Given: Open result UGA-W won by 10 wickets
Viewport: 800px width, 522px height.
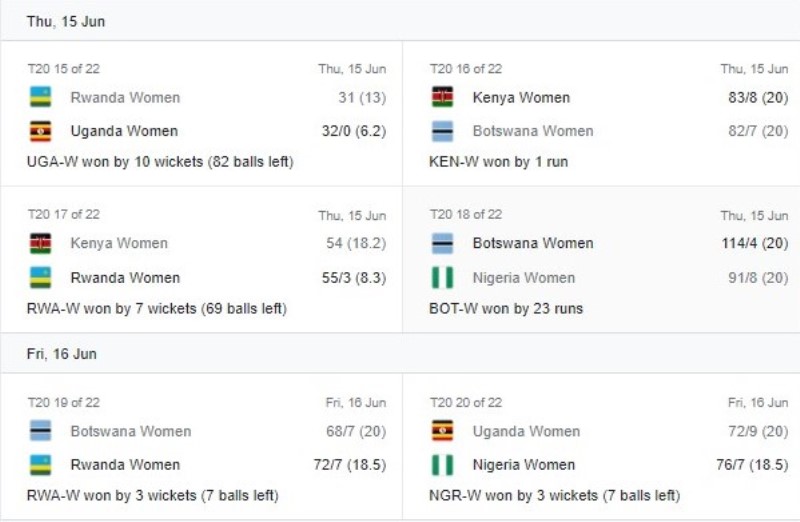Looking at the screenshot, I should 160,162.
